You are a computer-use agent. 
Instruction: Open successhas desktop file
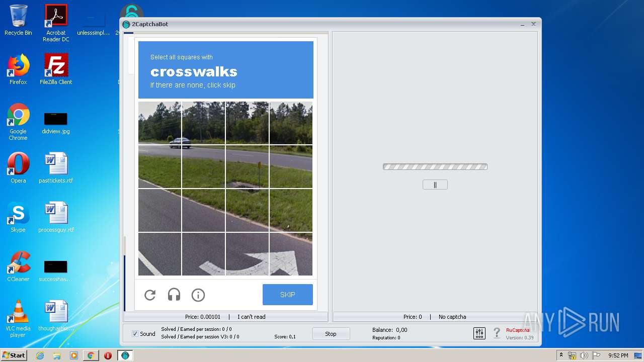coord(56,270)
